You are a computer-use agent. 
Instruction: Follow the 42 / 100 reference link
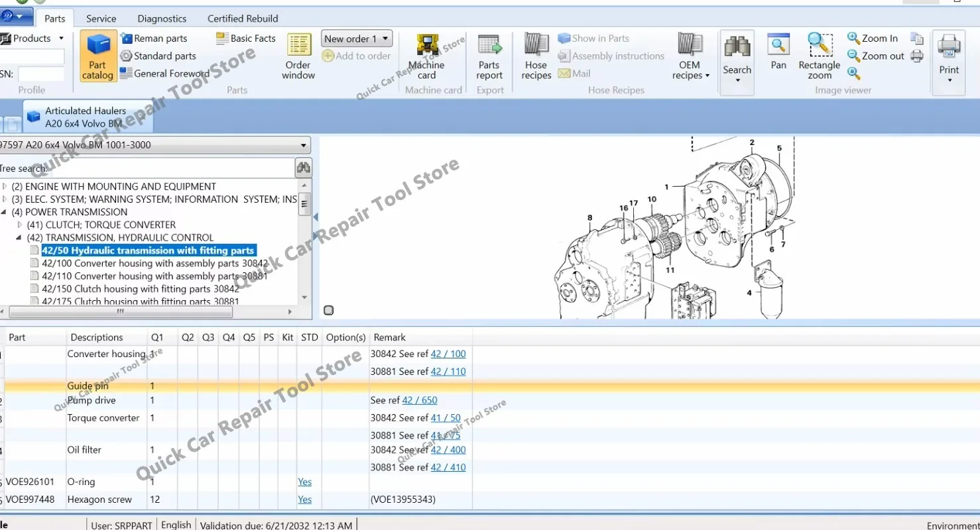(448, 354)
